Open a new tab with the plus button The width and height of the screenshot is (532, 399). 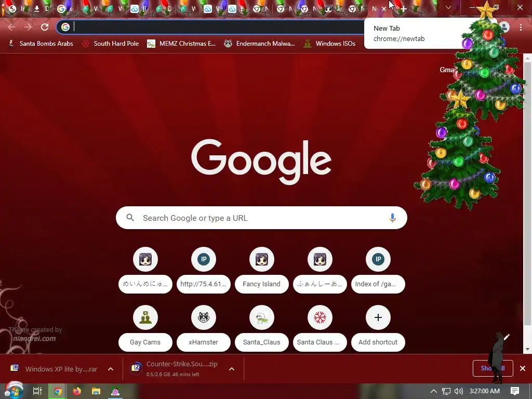coord(403,9)
